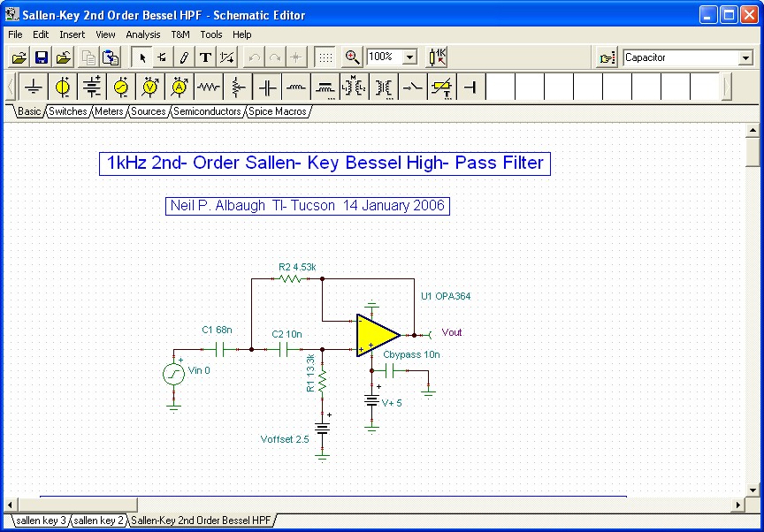The height and width of the screenshot is (532, 764).
Task: Click the Open examples folder icon
Action: point(64,57)
